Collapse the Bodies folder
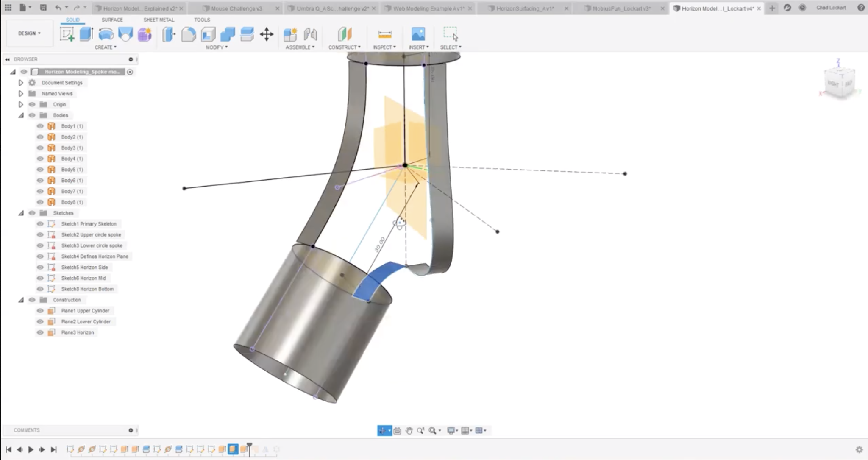The height and width of the screenshot is (460, 868). [21, 115]
